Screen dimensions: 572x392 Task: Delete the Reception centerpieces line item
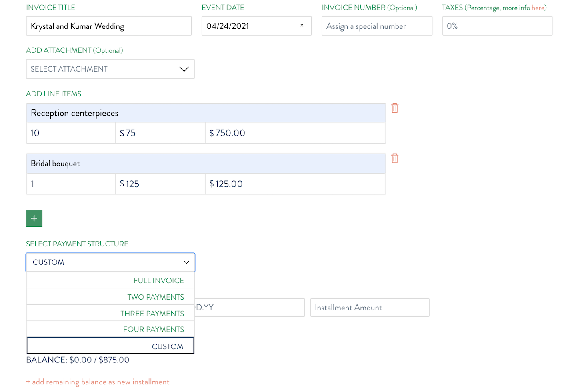(395, 108)
